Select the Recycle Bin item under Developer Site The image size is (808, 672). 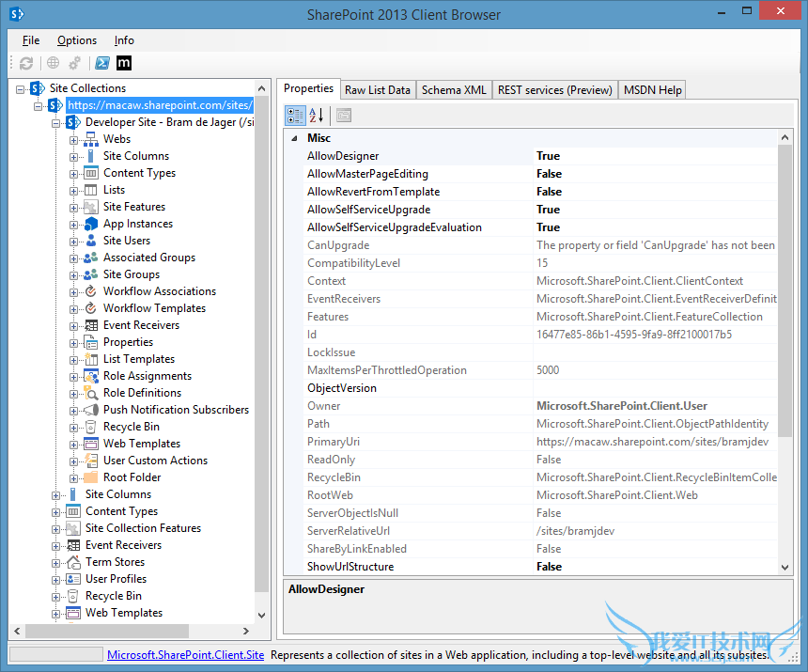click(131, 427)
